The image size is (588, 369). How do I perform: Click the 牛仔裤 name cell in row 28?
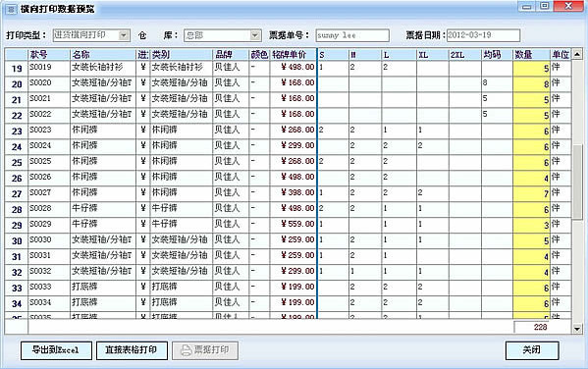coord(103,209)
